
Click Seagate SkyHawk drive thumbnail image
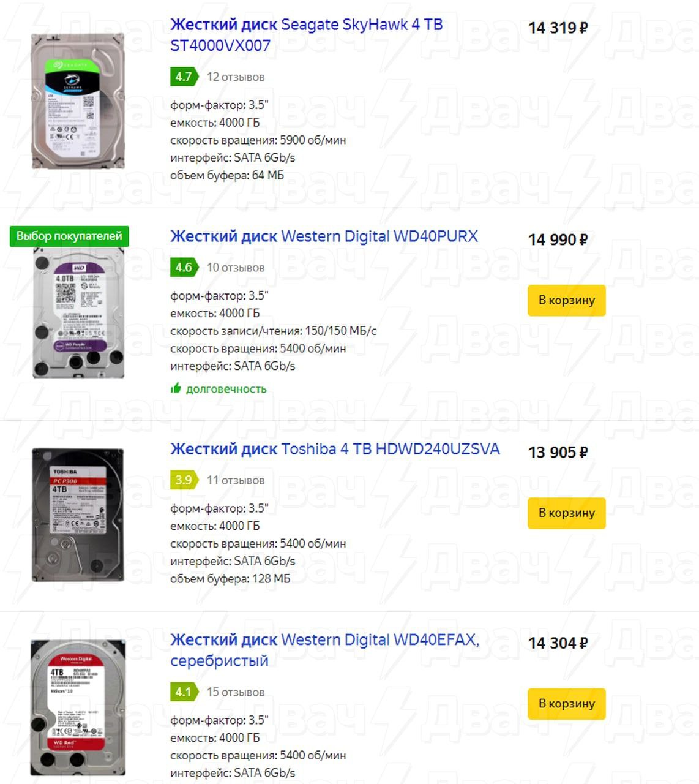(x=78, y=101)
